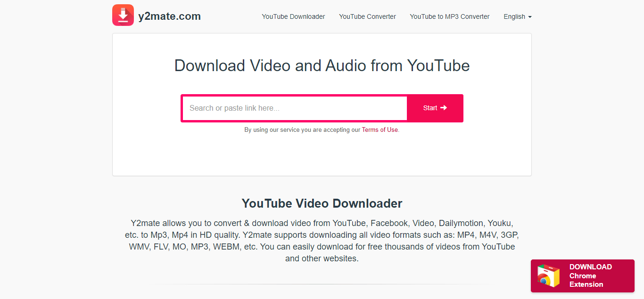Click the y2mate.com site name
Image resolution: width=644 pixels, height=299 pixels.
[x=169, y=16]
